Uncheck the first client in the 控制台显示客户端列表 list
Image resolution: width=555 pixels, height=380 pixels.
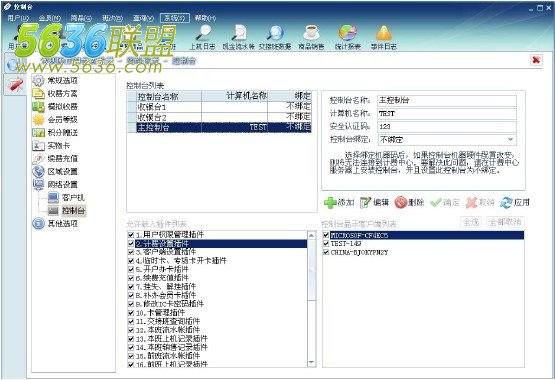pyautogui.click(x=326, y=235)
